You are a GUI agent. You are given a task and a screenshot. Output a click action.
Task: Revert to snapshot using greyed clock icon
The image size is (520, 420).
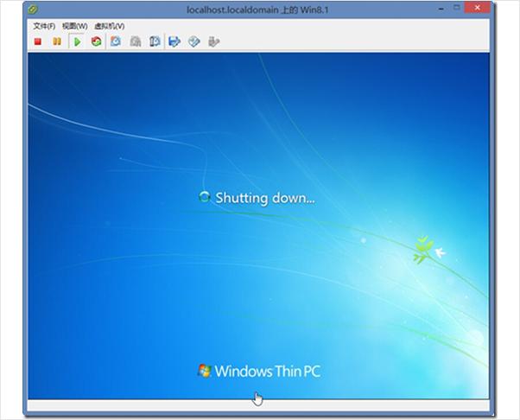tap(136, 41)
